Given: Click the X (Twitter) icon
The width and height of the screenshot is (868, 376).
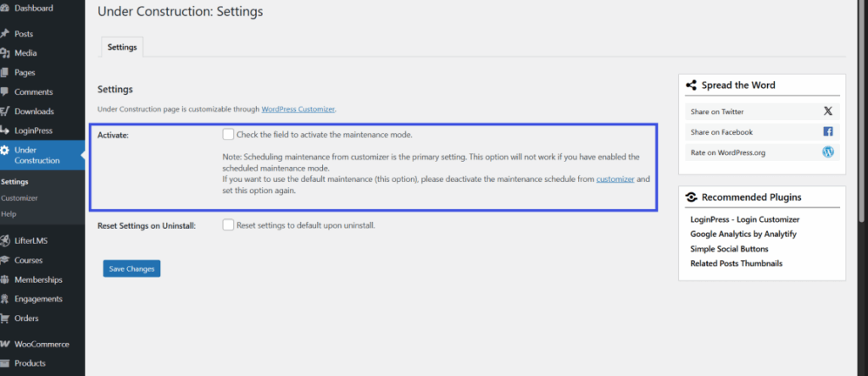Looking at the screenshot, I should tap(828, 111).
